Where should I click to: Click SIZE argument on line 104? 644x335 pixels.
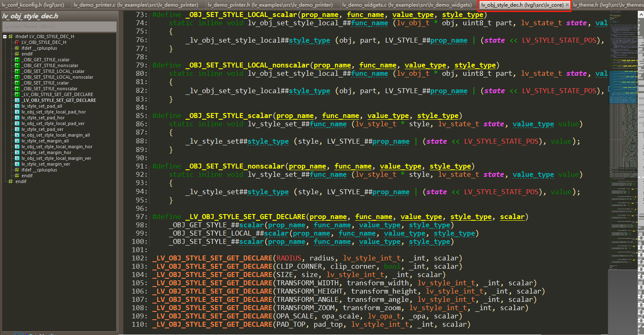[x=285, y=275]
